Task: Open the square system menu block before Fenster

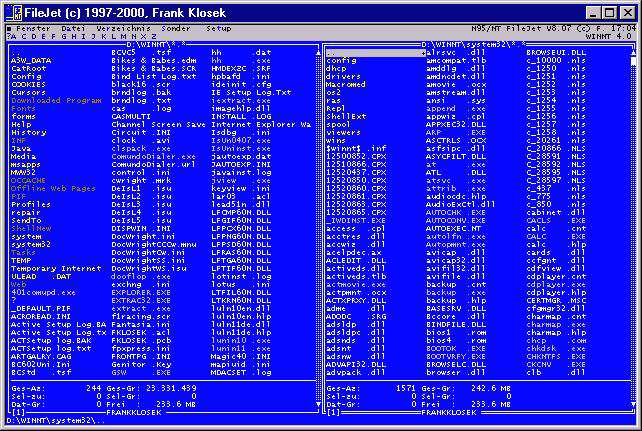Action: click(x=9, y=29)
